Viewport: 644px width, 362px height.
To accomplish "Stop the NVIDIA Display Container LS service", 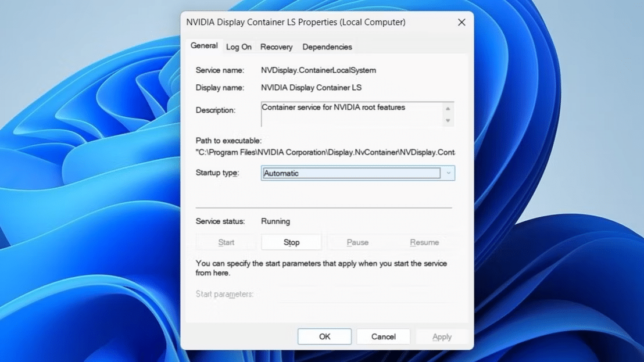I will (291, 242).
